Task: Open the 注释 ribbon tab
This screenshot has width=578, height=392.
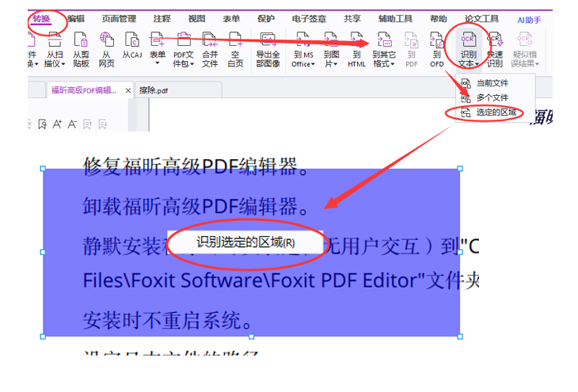Action: [162, 19]
